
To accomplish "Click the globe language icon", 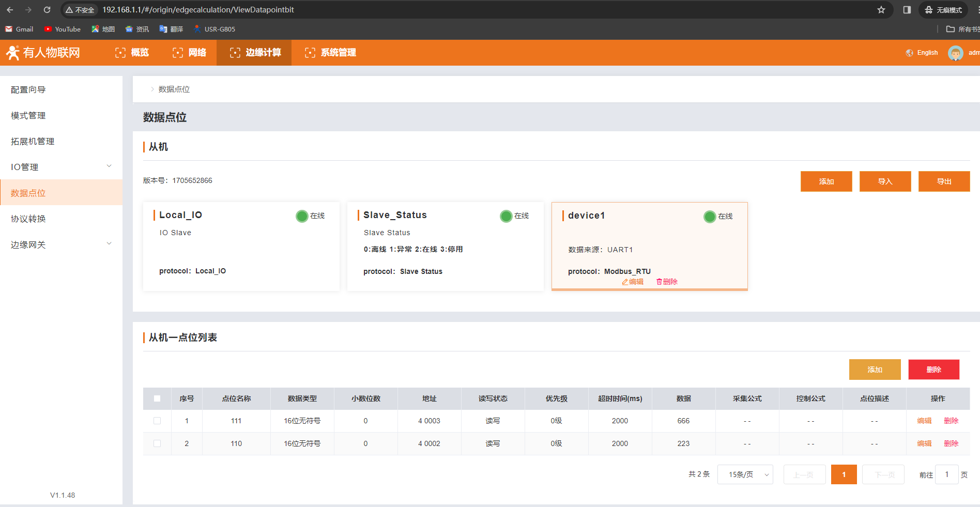I will point(909,53).
